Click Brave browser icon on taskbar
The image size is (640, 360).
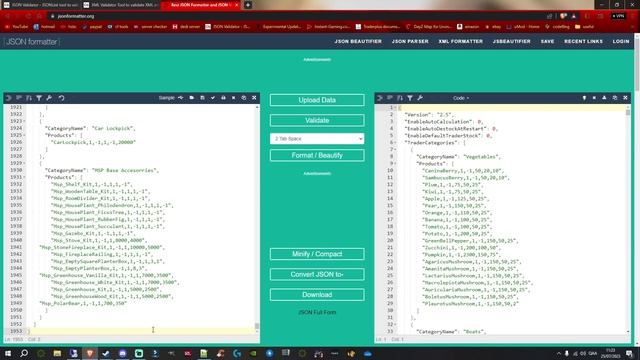tap(90, 353)
